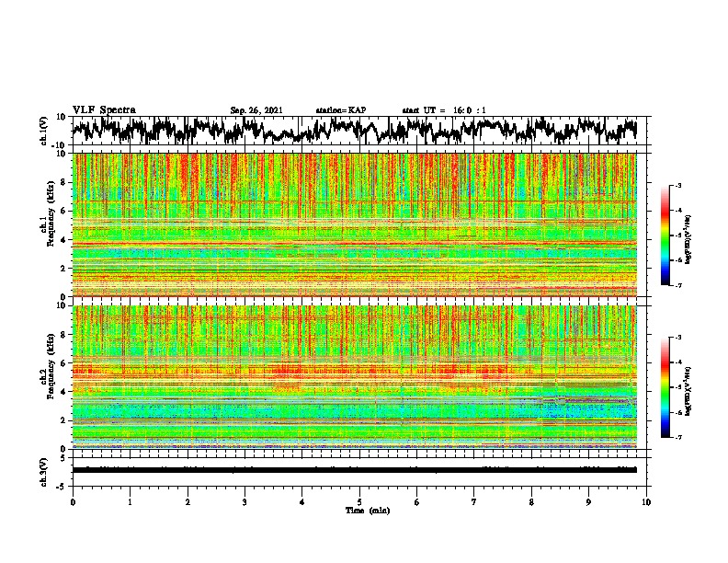Click the time axis tick label '0'
Screen dimensions: 728x563
[x=73, y=502]
